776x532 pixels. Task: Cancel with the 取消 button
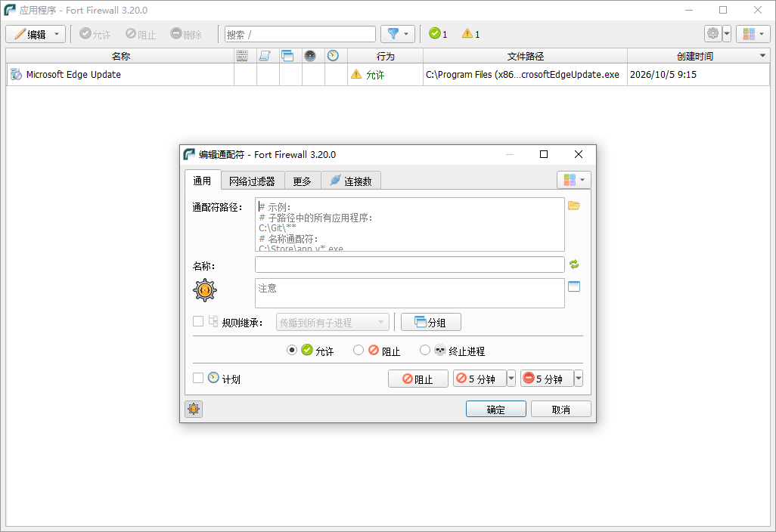561,410
